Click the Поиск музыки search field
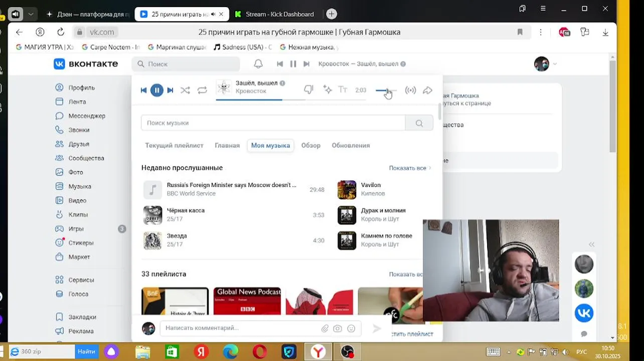 pos(273,123)
